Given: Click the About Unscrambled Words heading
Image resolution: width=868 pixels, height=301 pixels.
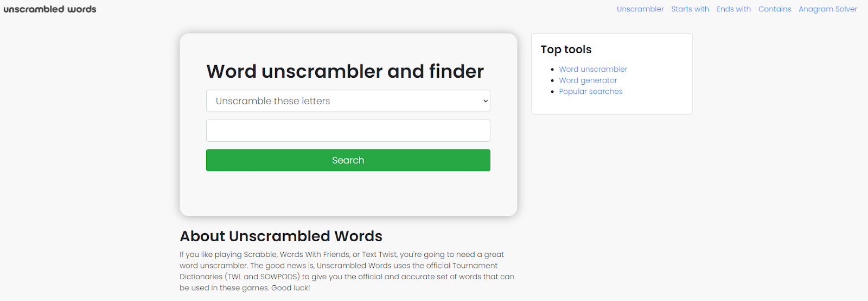Looking at the screenshot, I should coord(281,236).
